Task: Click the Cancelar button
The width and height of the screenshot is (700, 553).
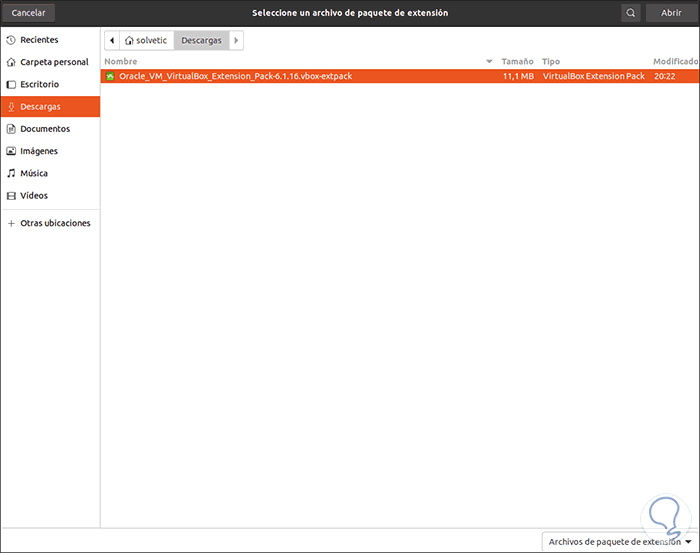Action: 29,13
